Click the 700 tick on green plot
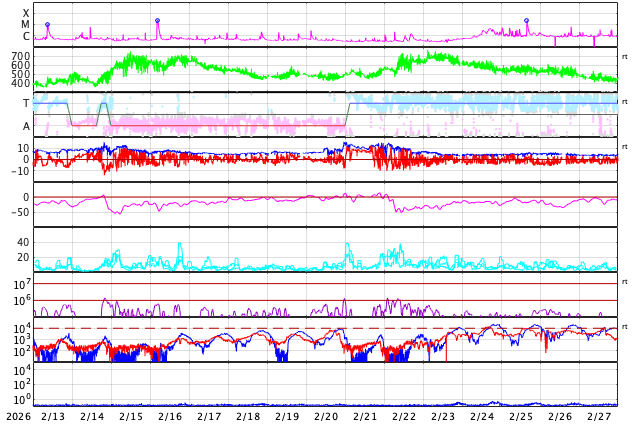The image size is (634, 424). click(20, 57)
